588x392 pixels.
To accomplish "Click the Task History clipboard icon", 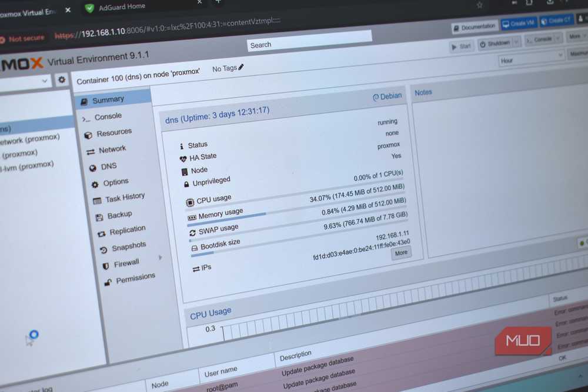I will pyautogui.click(x=97, y=201).
